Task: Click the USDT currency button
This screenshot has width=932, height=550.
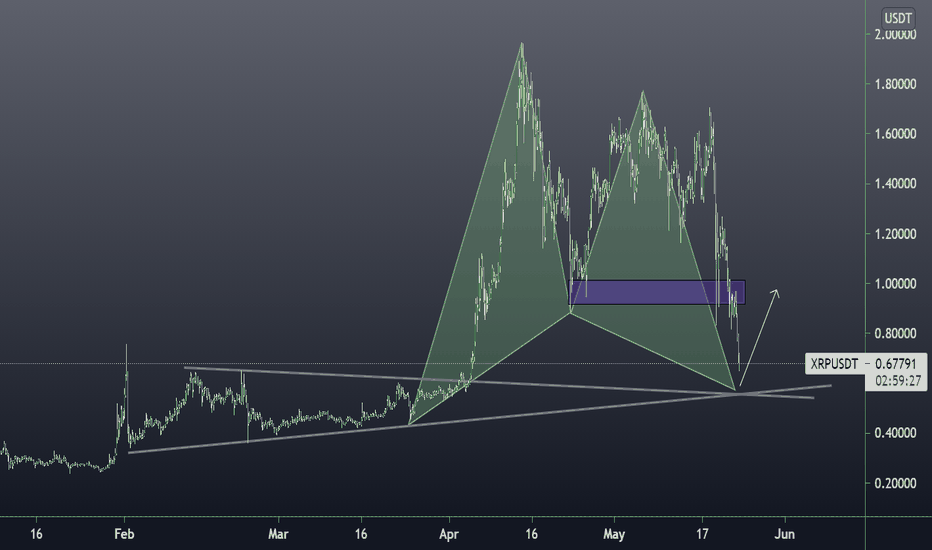Action: 897,18
